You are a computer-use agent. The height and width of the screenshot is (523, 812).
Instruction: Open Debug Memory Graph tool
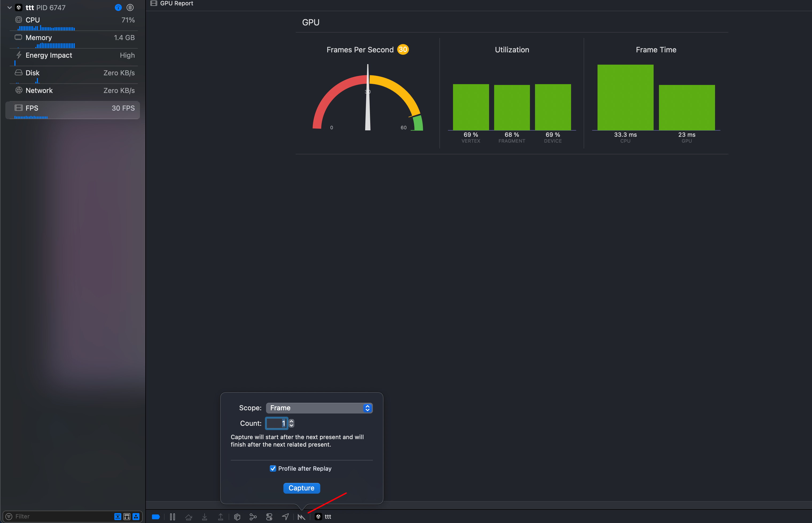[x=253, y=517]
